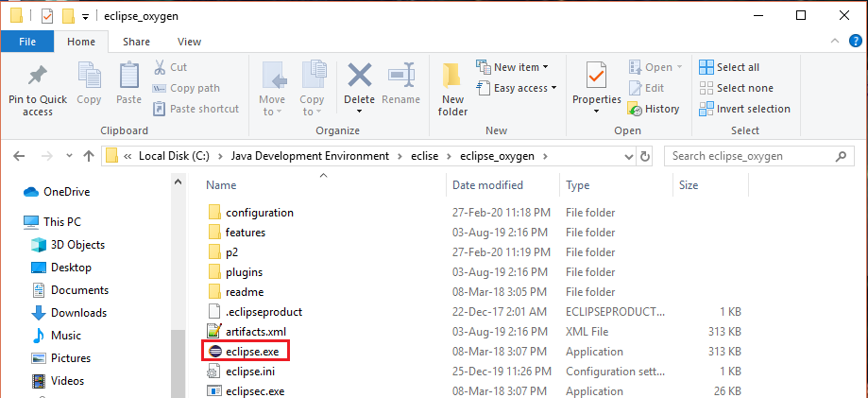Click the Rename icon
The image size is (868, 398).
400,75
